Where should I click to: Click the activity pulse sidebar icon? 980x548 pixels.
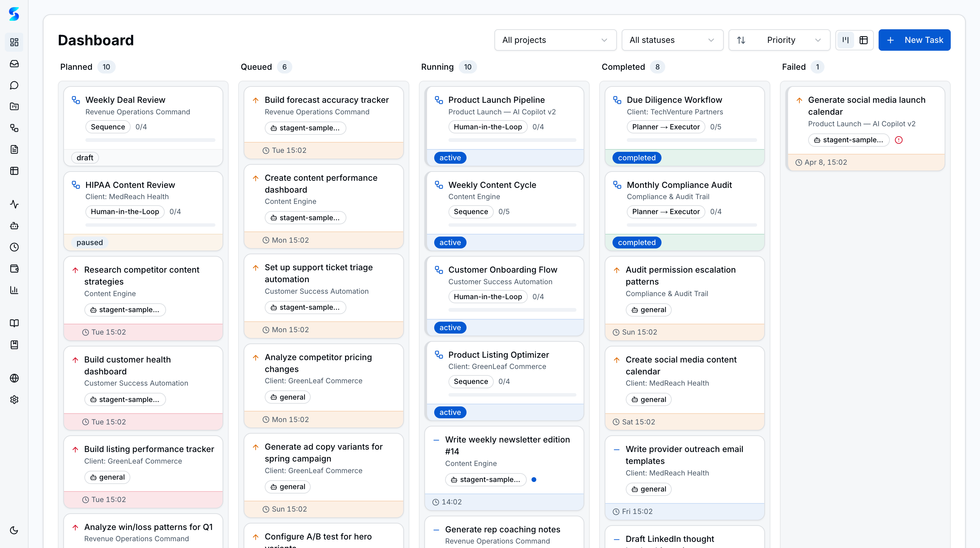(14, 204)
